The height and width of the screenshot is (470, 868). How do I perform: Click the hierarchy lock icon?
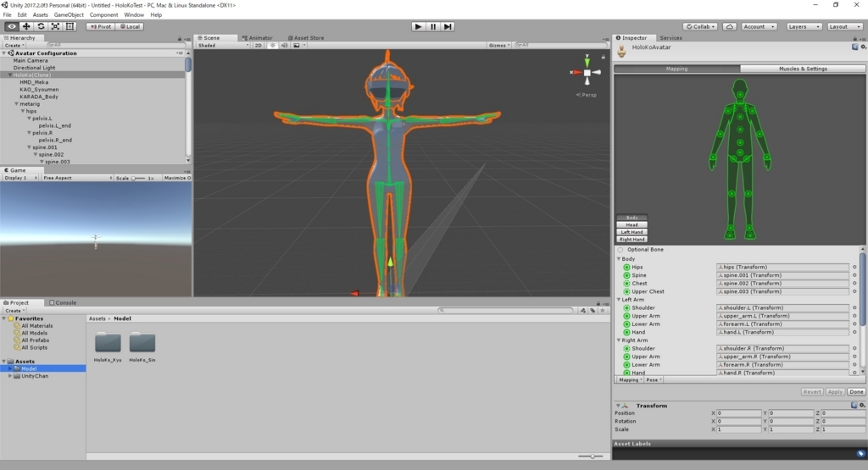180,38
